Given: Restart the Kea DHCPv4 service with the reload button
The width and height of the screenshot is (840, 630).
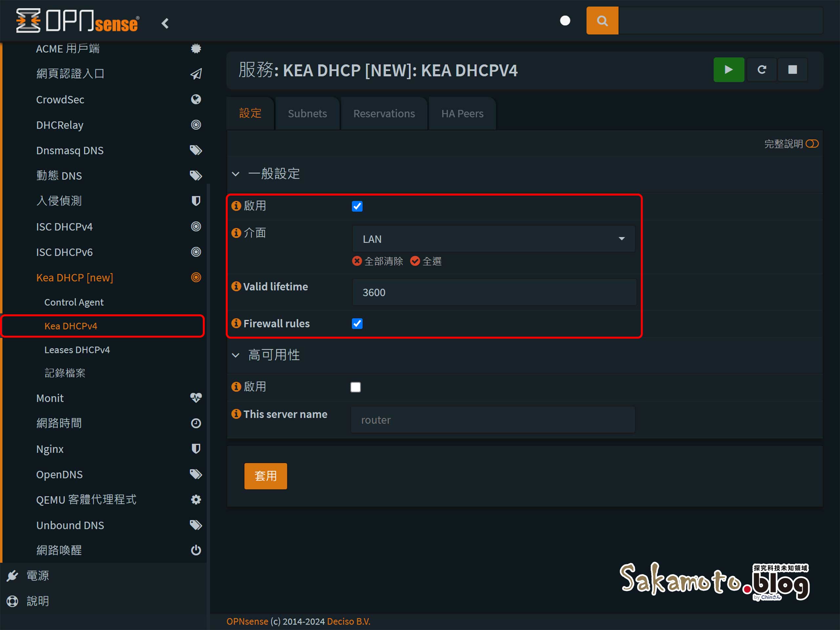Looking at the screenshot, I should [761, 70].
